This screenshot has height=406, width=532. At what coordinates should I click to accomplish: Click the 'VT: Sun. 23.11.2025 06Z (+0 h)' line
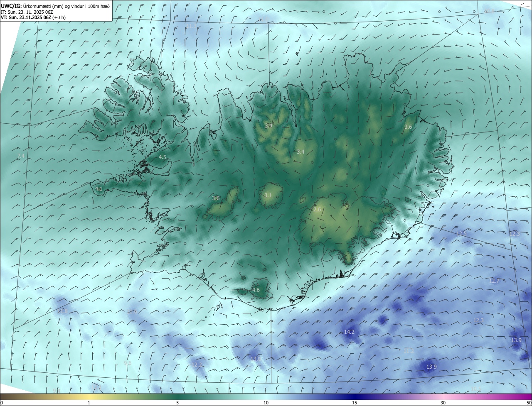(33, 17)
